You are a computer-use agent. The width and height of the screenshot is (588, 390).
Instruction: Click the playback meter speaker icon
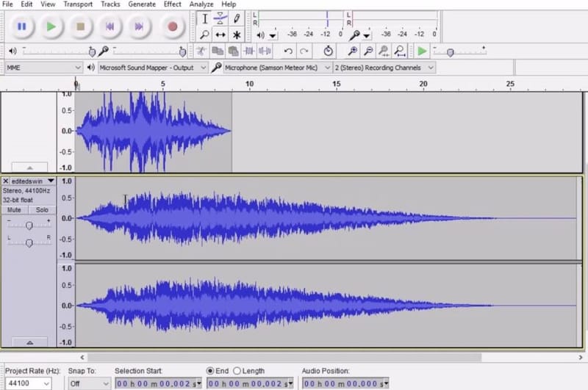tap(260, 35)
